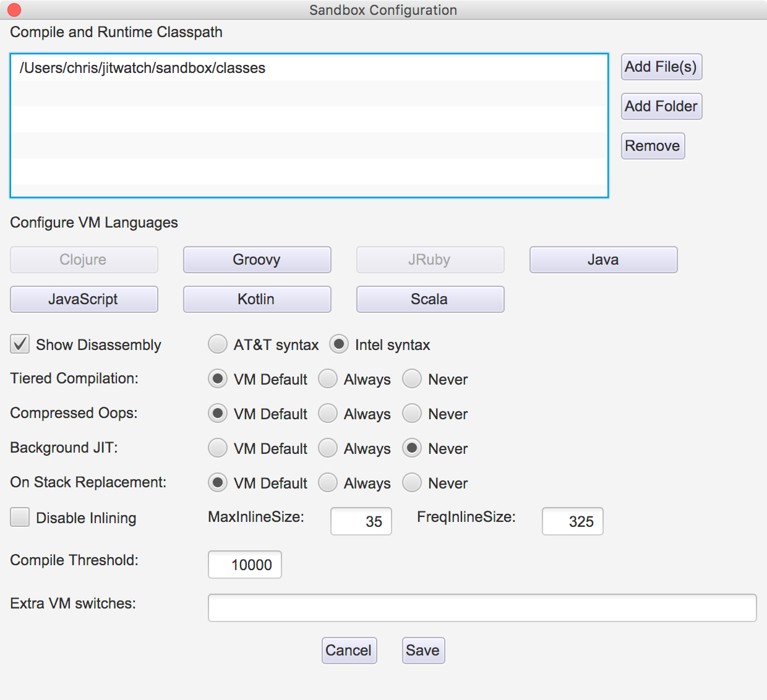Click the MaxInlineSize input field

[x=361, y=521]
